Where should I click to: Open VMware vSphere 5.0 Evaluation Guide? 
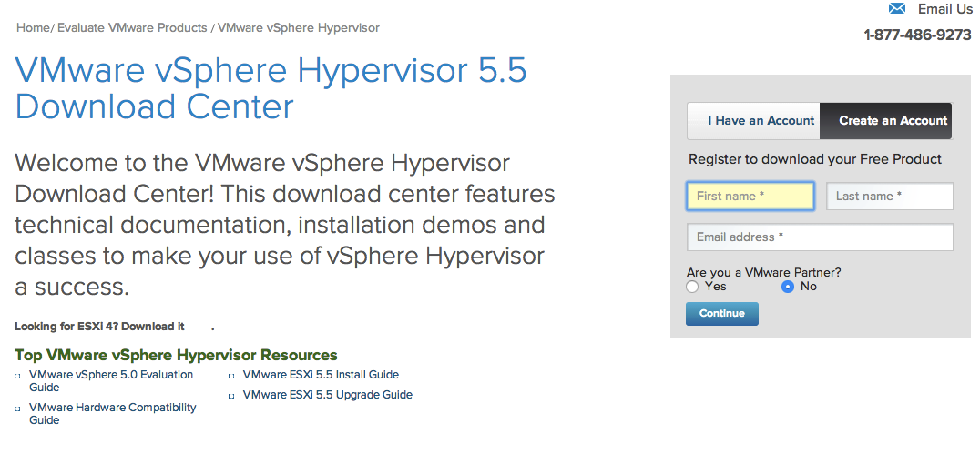coord(111,380)
